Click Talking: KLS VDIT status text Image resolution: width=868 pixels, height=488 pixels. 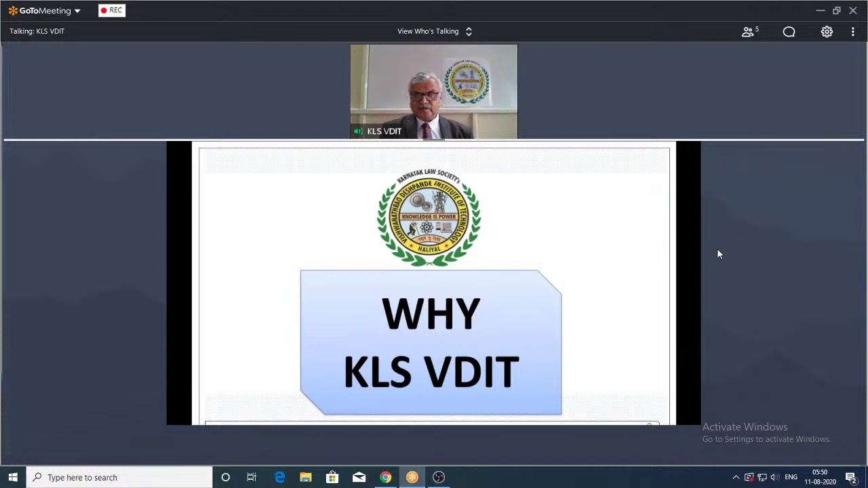coord(37,31)
